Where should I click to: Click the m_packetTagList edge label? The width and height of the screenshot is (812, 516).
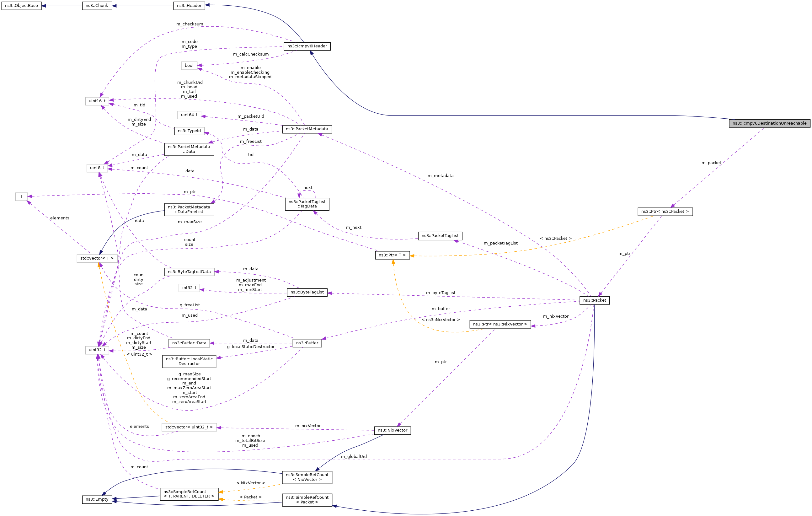501,243
